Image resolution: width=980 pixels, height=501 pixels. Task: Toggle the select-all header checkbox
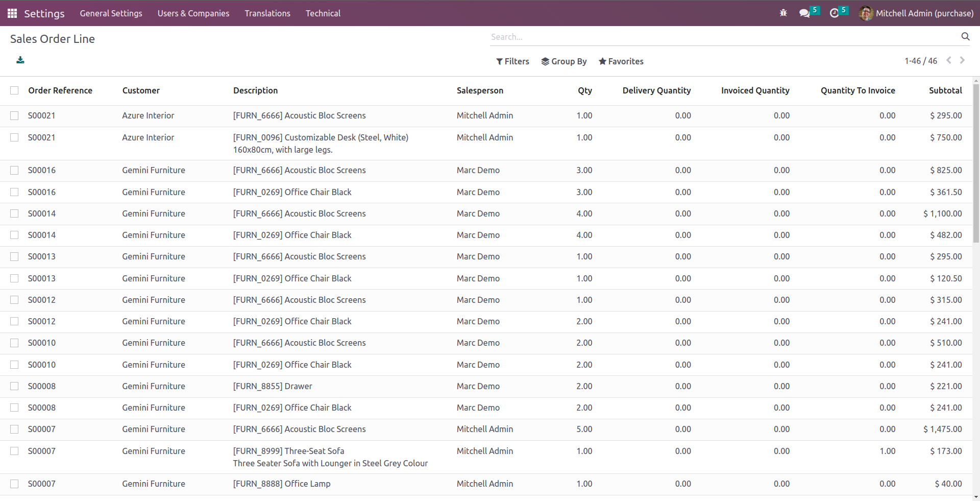click(x=14, y=90)
